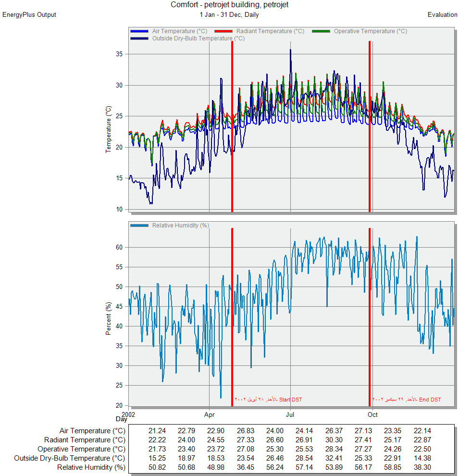Image resolution: width=459 pixels, height=476 pixels.
Task: Click the 'EnergyPlus Output' header text
Action: 29,15
